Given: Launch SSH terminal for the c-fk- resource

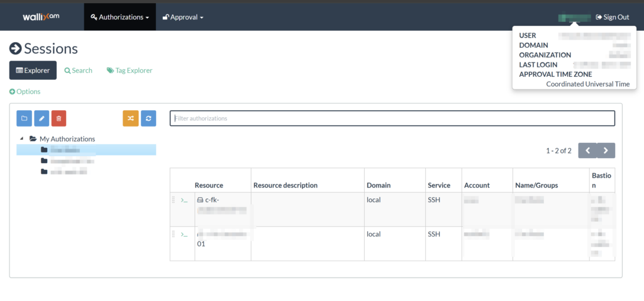Looking at the screenshot, I should [x=184, y=200].
